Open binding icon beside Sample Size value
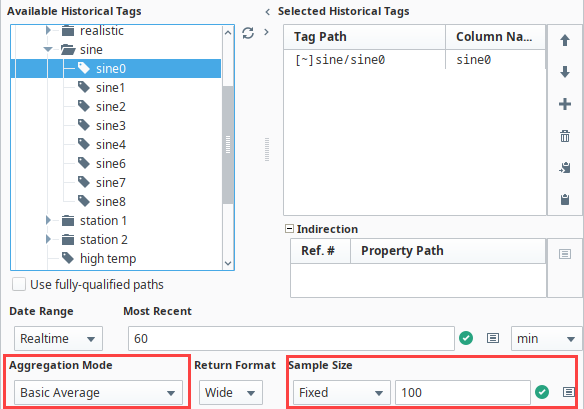 click(568, 392)
